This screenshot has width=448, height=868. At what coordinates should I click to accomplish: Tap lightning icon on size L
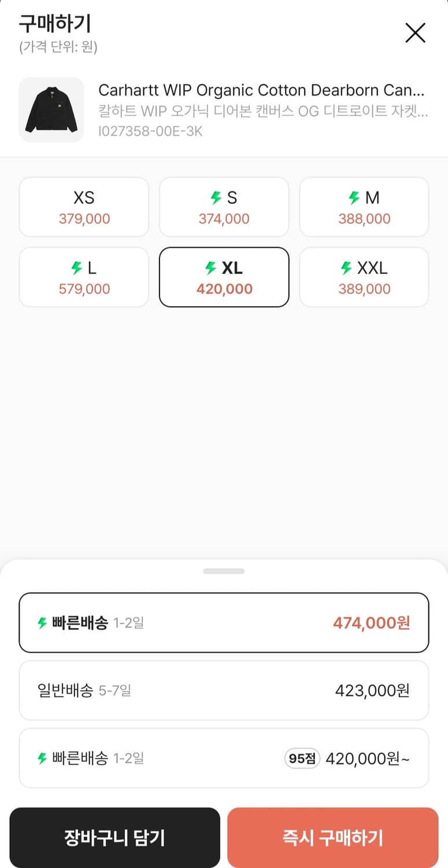pos(76,268)
